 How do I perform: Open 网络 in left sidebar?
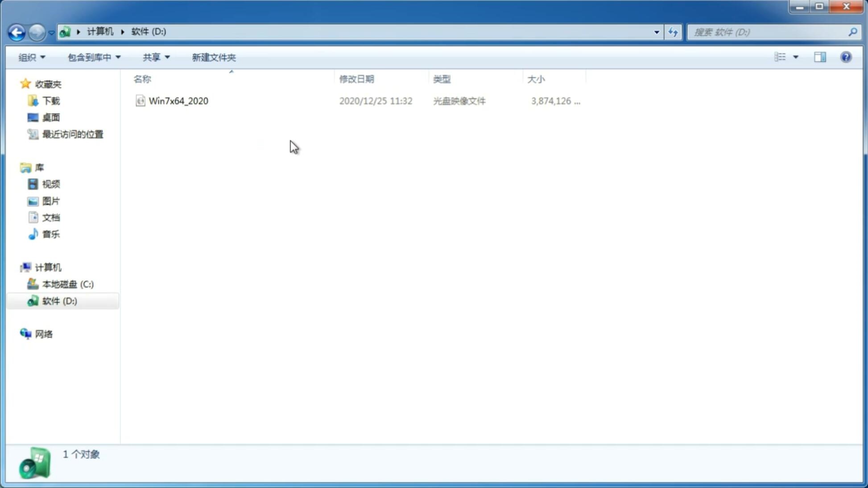pyautogui.click(x=44, y=334)
